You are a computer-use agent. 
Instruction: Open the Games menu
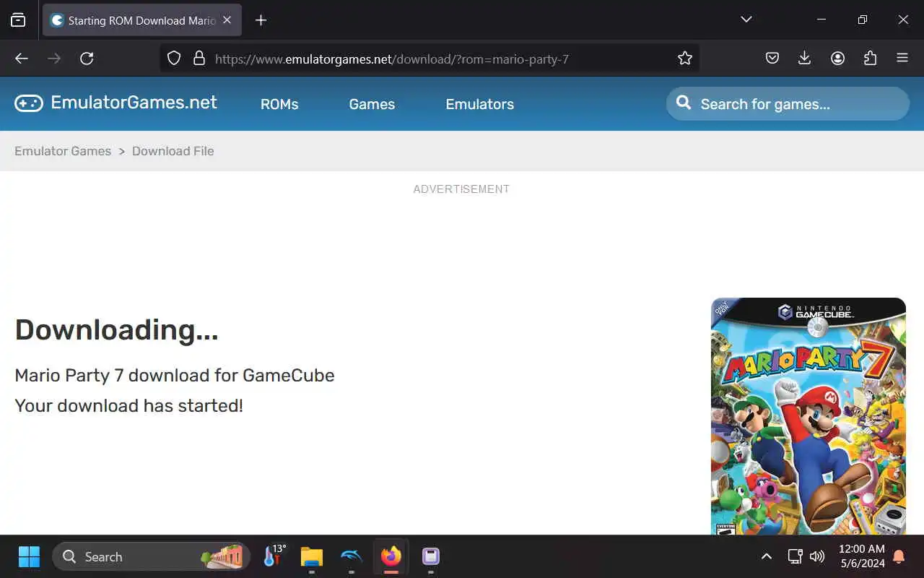pos(372,104)
